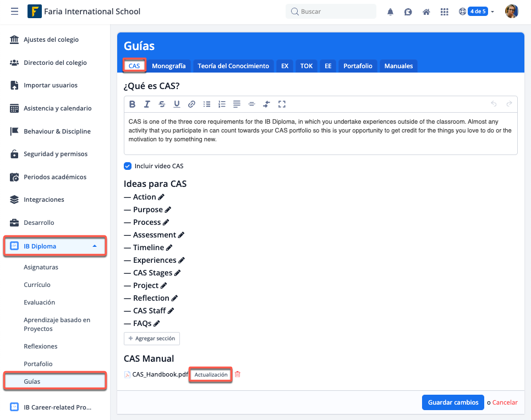531x420 pixels.
Task: Insert a hyperlink using the link icon
Action: 191,104
